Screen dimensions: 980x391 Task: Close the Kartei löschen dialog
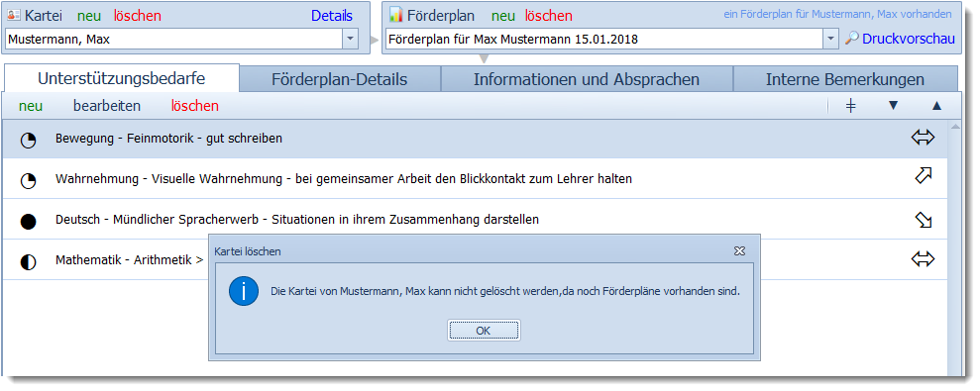739,251
